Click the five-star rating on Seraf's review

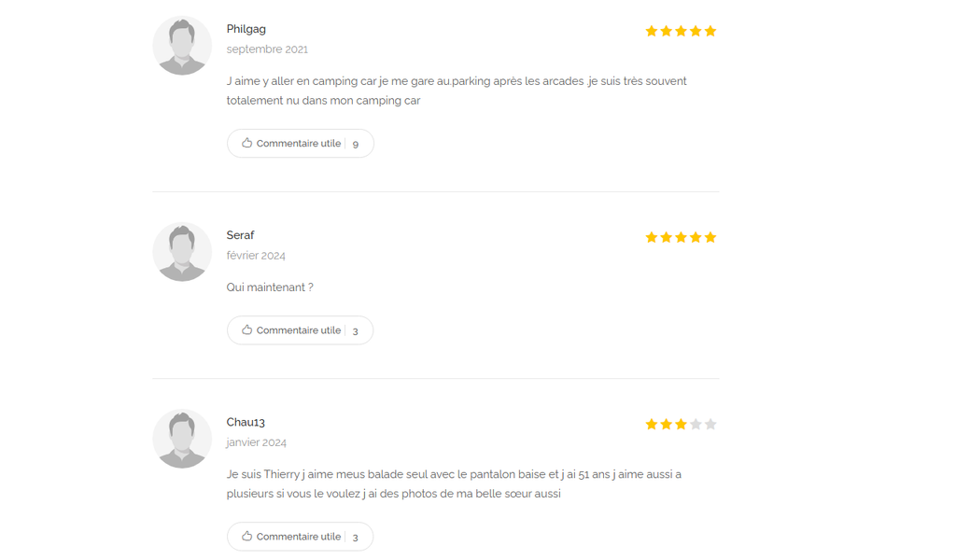point(681,237)
